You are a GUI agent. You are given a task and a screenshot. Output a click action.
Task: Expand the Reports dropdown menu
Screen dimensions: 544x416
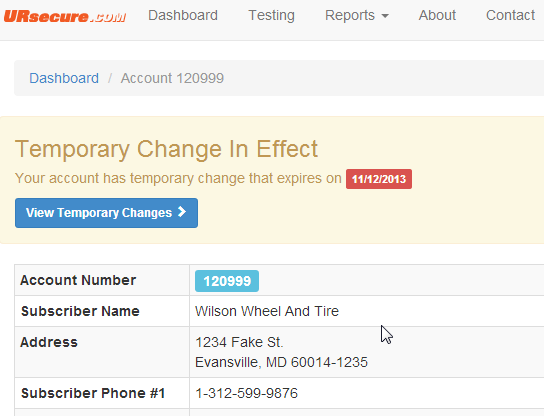point(357,15)
